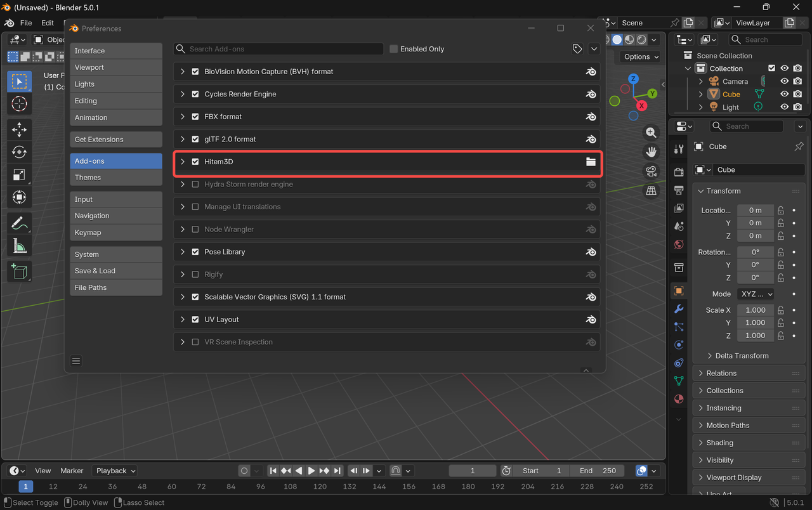Click inside the Search Add-ons field

point(278,48)
